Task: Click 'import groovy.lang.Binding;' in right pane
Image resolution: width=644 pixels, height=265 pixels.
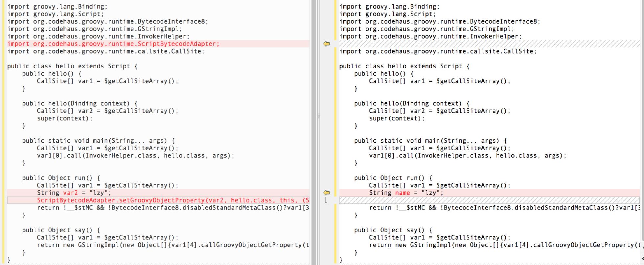Action: pos(389,7)
